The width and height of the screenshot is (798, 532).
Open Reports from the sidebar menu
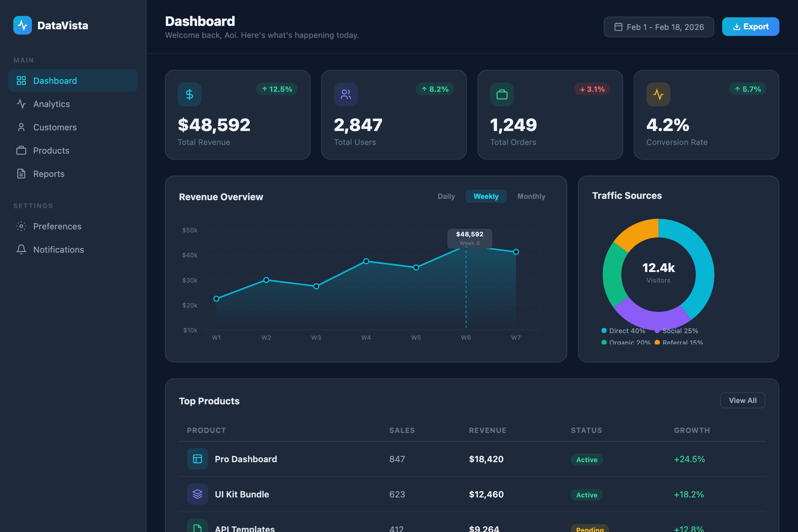49,174
